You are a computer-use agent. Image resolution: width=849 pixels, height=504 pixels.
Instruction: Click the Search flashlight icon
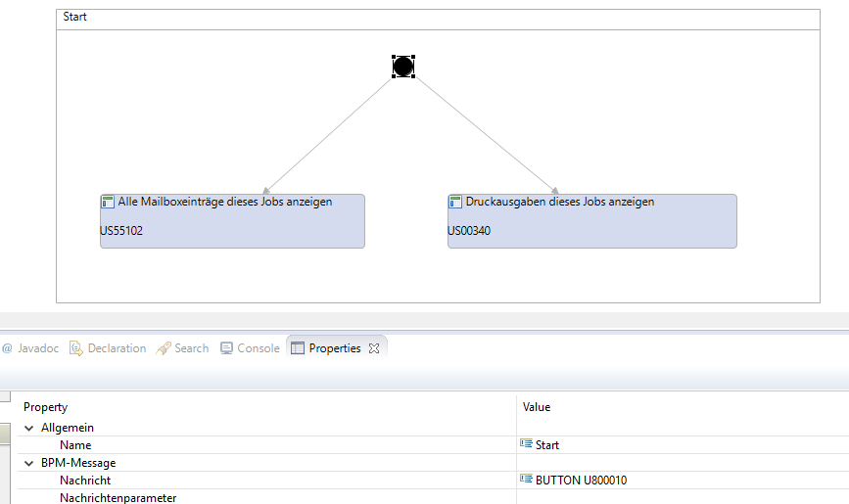click(163, 348)
